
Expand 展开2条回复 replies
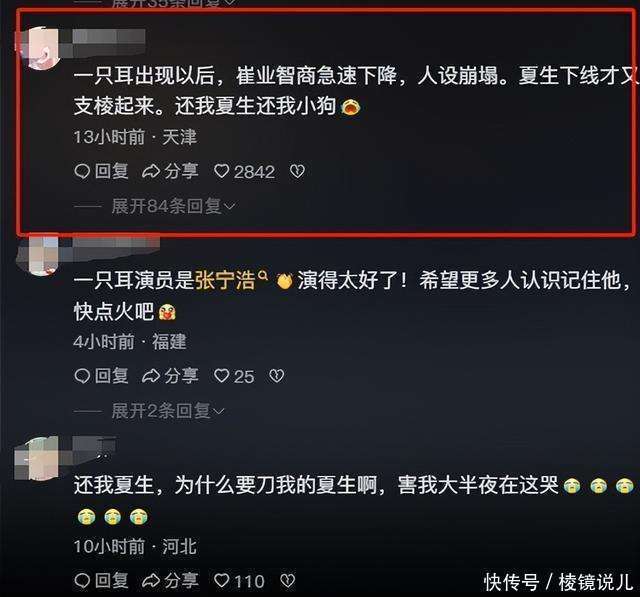click(x=168, y=411)
